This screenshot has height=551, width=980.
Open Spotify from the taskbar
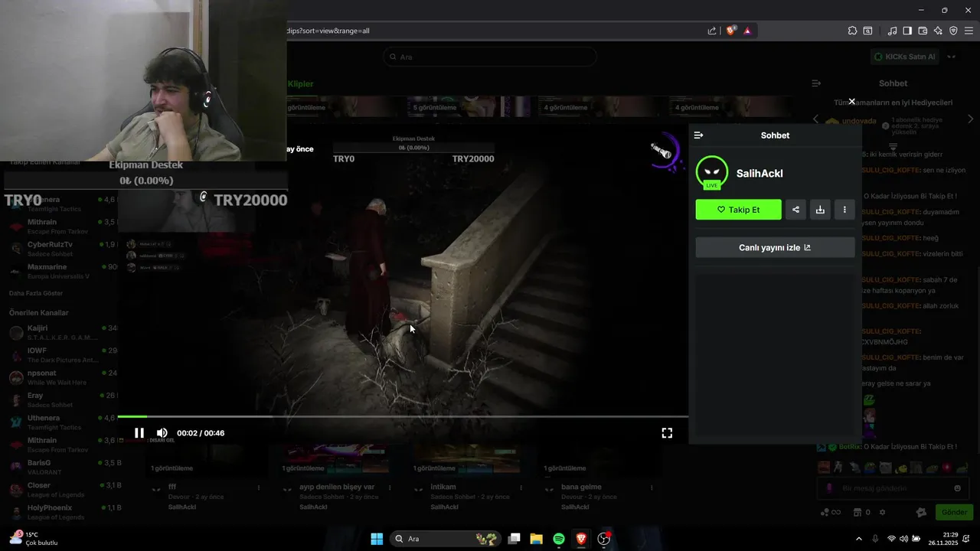559,539
